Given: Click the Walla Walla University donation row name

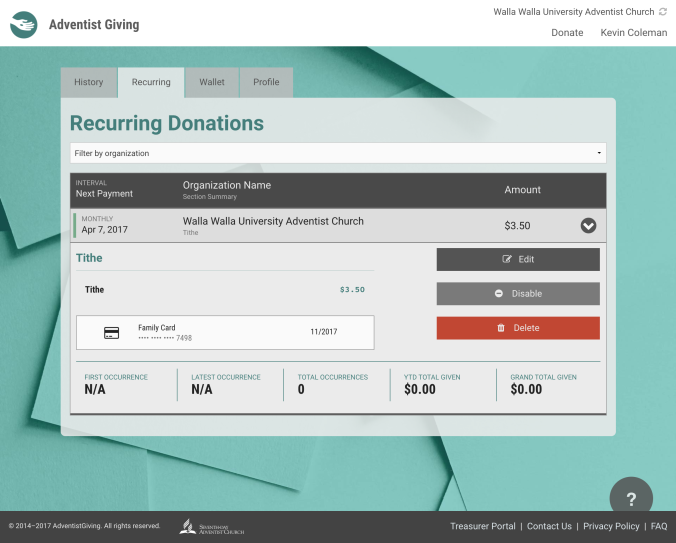Looking at the screenshot, I should 273,221.
